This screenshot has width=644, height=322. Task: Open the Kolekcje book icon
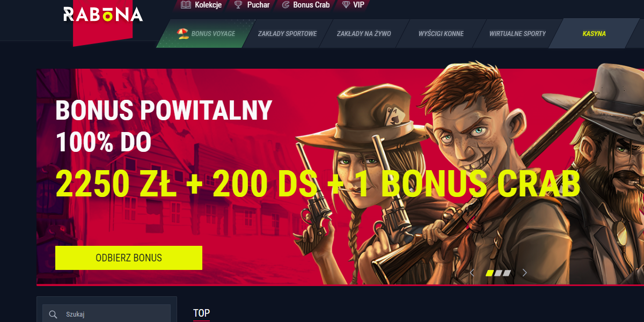pyautogui.click(x=186, y=5)
